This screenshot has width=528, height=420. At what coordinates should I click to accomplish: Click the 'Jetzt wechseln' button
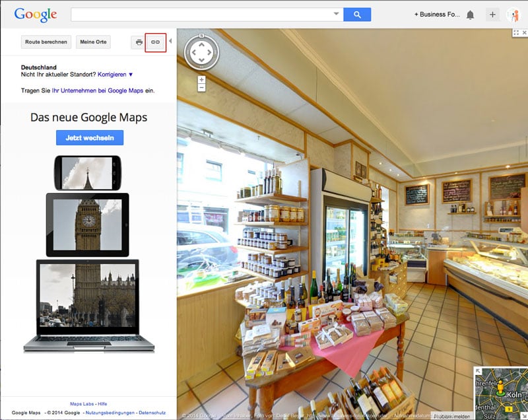point(90,138)
